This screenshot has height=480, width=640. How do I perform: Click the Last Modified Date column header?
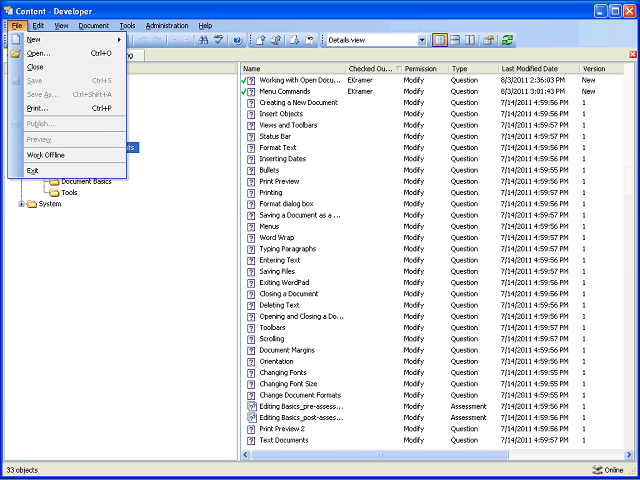[539, 69]
